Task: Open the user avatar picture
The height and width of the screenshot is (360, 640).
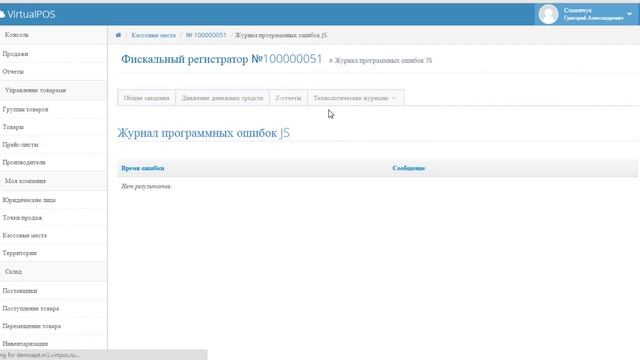Action: 548,14
